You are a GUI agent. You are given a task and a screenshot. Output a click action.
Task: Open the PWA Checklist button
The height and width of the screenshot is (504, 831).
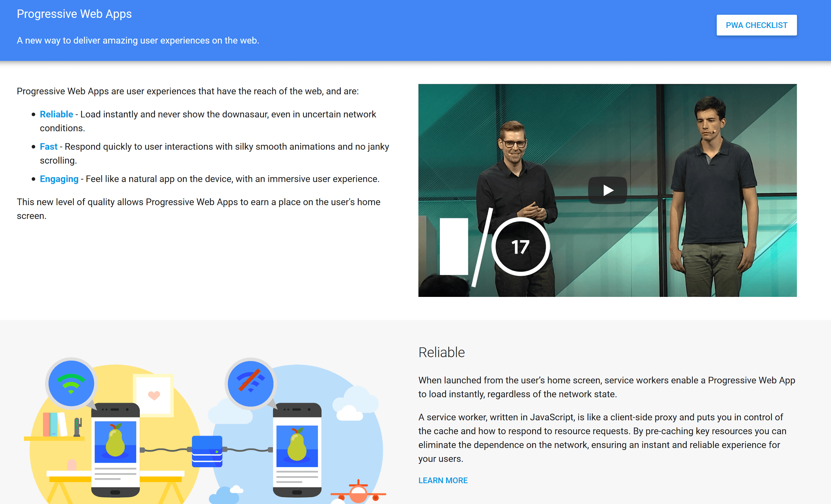click(x=757, y=25)
